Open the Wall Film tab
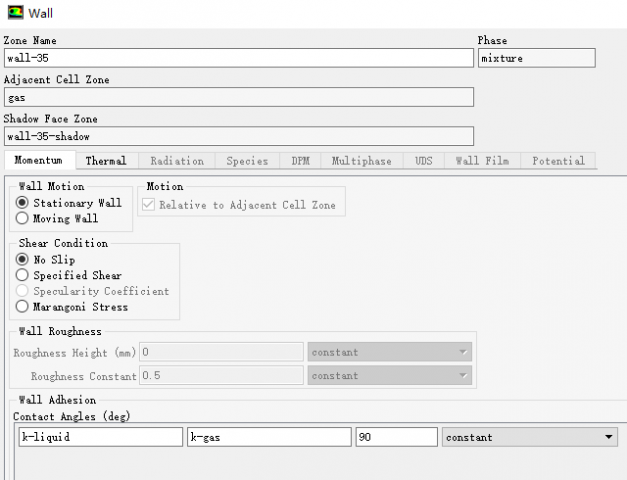Image resolution: width=627 pixels, height=480 pixels. point(481,161)
